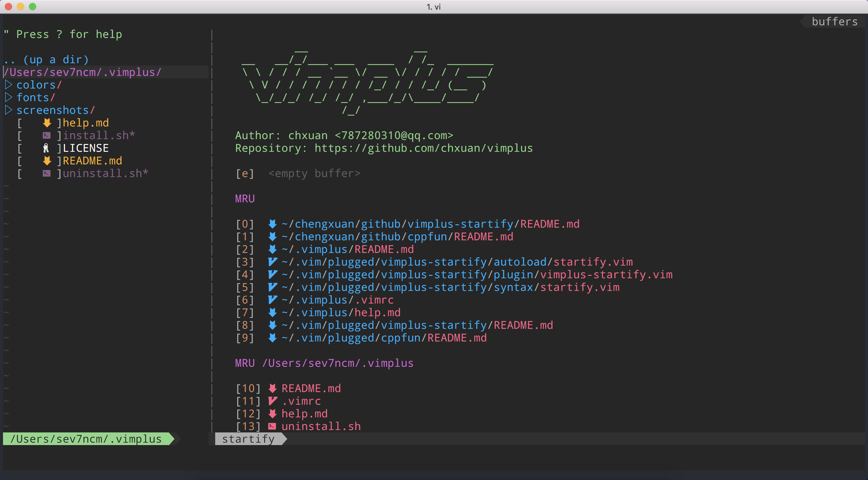The height and width of the screenshot is (480, 868).
Task: Click the shell icon next to install.sh
Action: 46,136
